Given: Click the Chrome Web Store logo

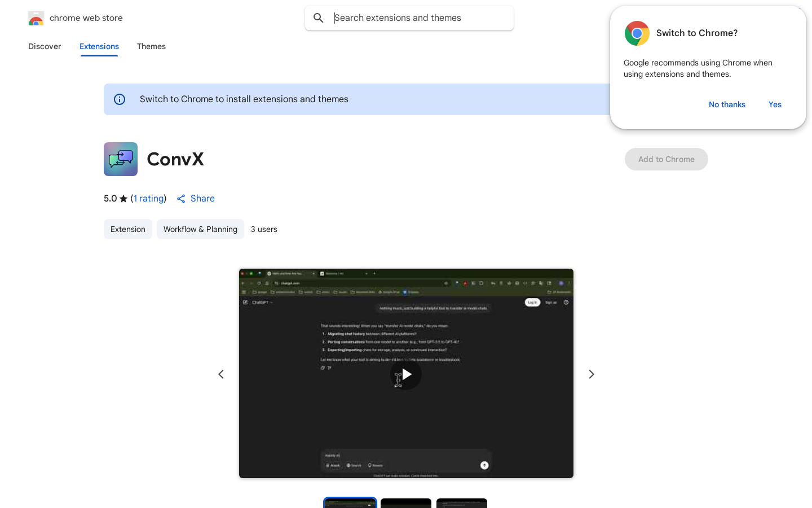Looking at the screenshot, I should click(36, 18).
